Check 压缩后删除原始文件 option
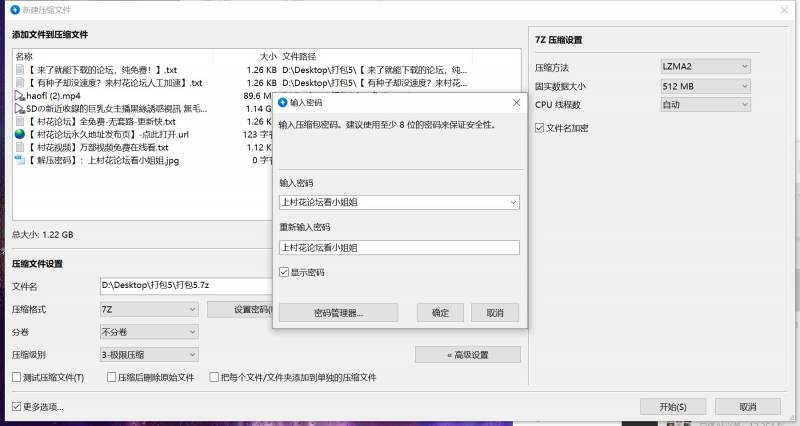The image size is (800, 426). pyautogui.click(x=110, y=378)
